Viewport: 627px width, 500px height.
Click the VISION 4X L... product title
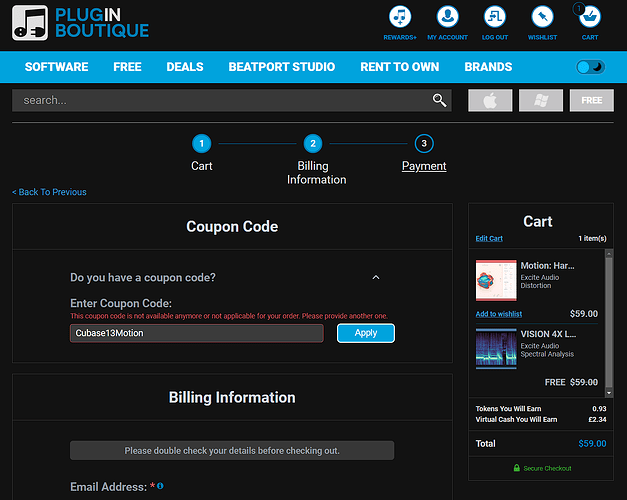point(548,334)
